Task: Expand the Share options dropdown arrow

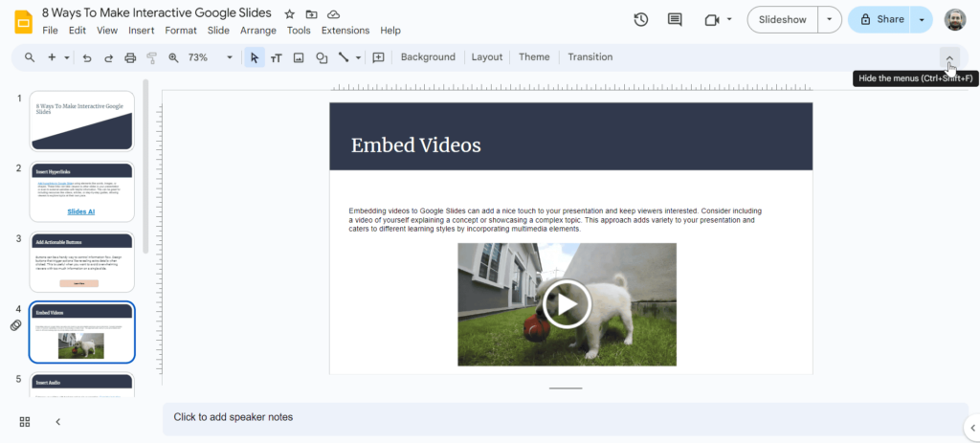Action: coord(921,19)
